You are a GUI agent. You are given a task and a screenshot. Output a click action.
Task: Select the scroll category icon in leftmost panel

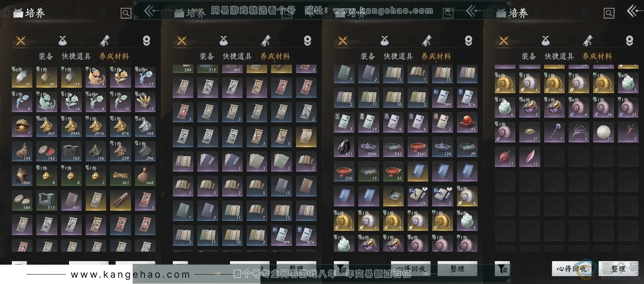[105, 40]
